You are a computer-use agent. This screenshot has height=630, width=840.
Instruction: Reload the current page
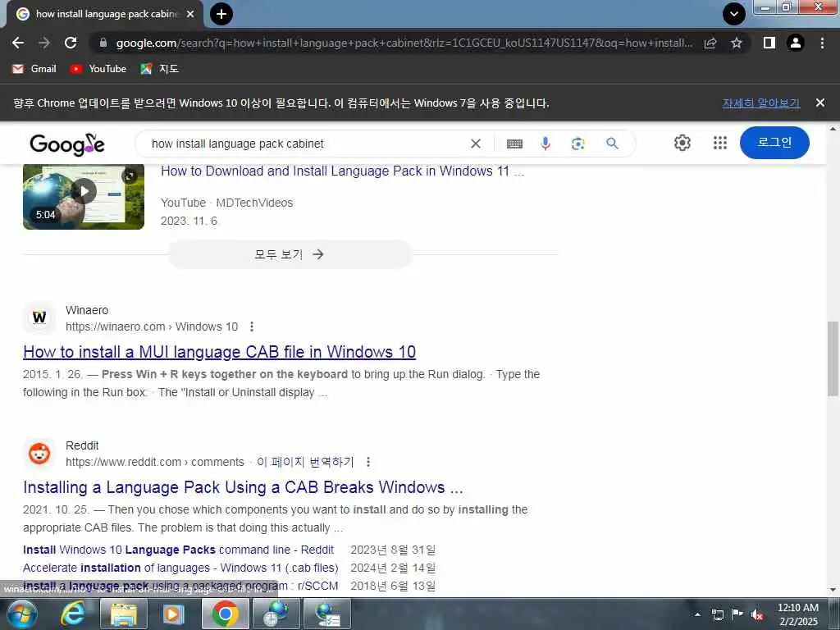[x=71, y=43]
